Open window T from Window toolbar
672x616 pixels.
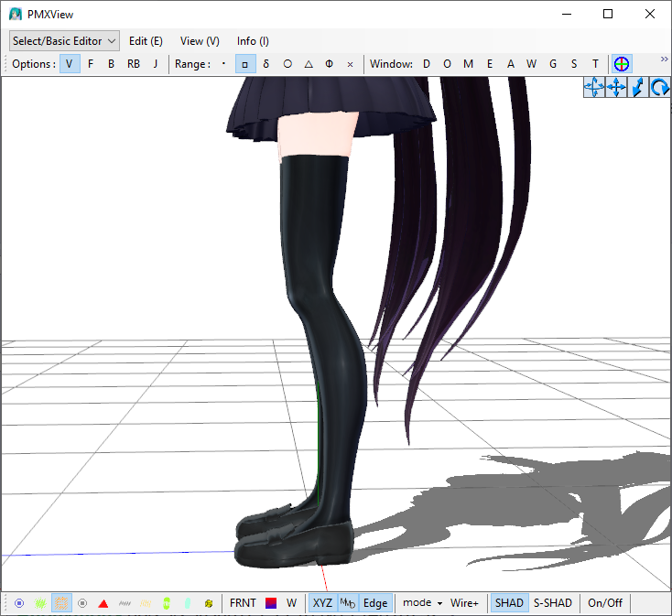[x=595, y=64]
